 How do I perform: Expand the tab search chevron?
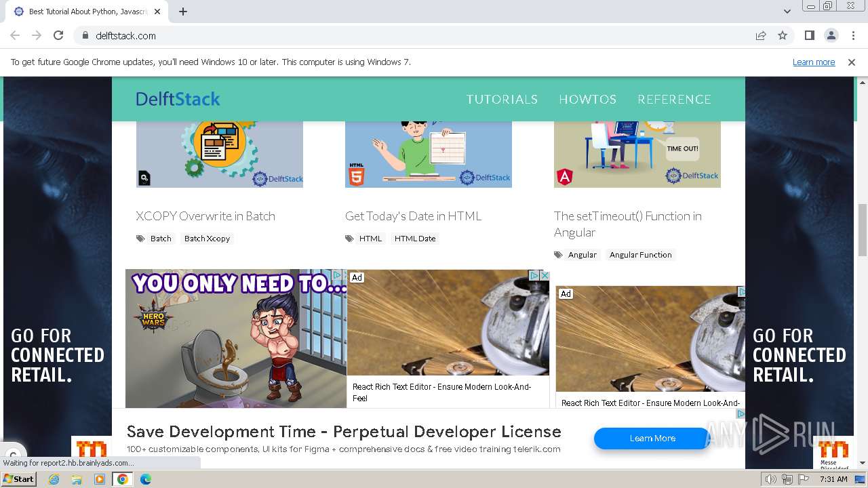click(787, 12)
